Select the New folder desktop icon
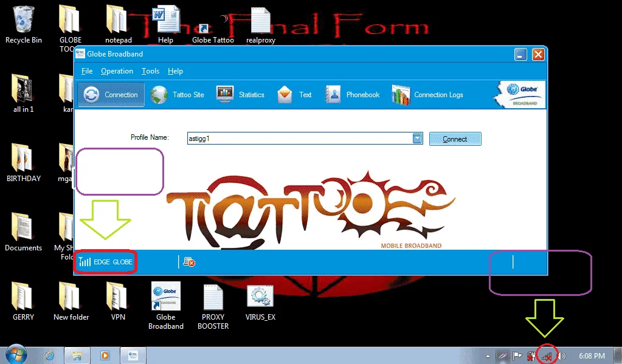This screenshot has height=364, width=622. click(x=71, y=296)
